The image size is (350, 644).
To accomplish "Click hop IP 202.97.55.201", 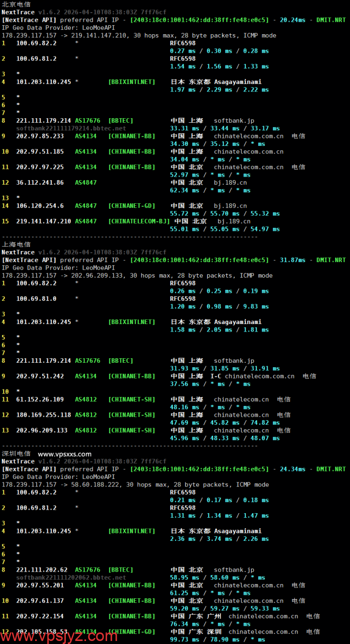I will coord(40,586).
